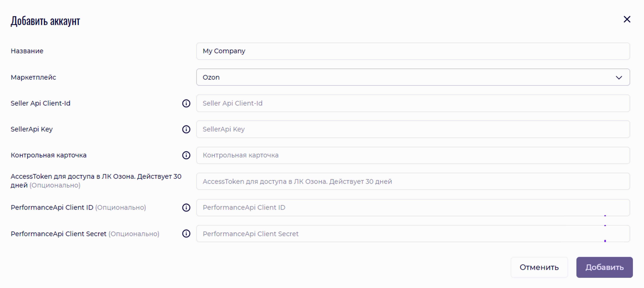Click the Добавить аккаунт dialog title
Screen dimensions: 644x288
point(45,21)
